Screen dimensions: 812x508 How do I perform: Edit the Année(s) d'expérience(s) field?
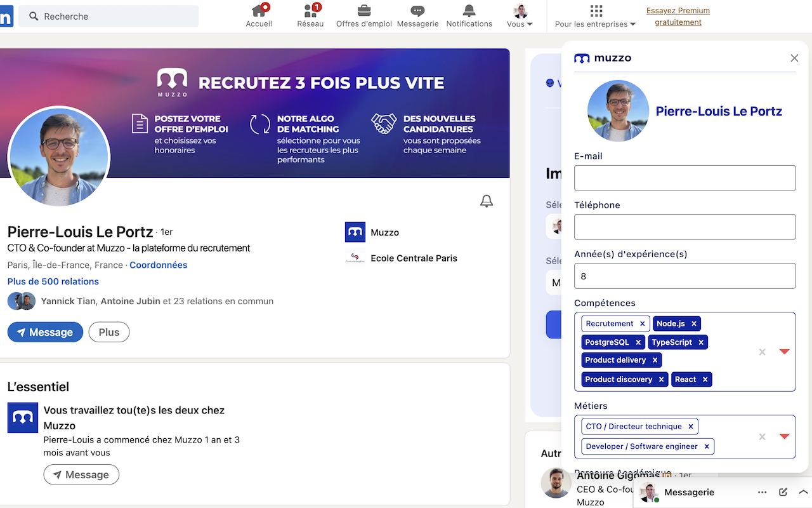pyautogui.click(x=684, y=276)
